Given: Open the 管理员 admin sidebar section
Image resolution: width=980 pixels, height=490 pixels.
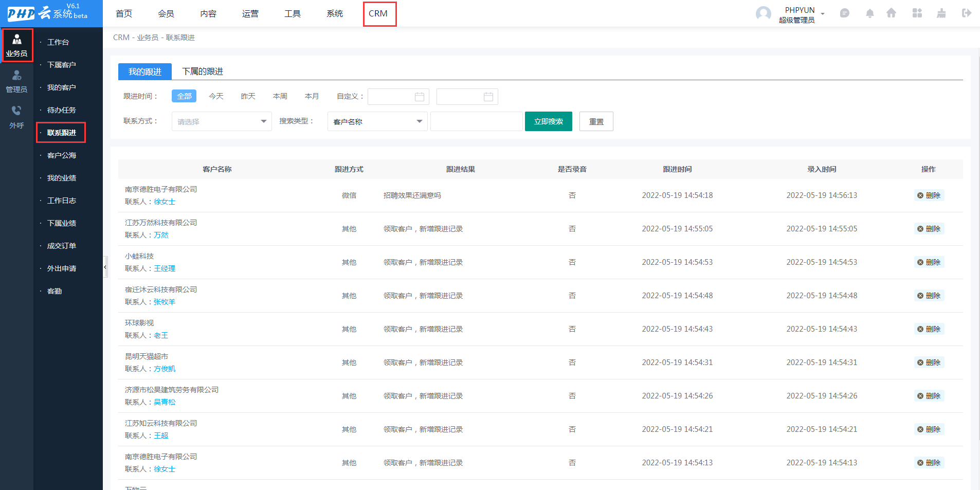Looking at the screenshot, I should point(16,82).
